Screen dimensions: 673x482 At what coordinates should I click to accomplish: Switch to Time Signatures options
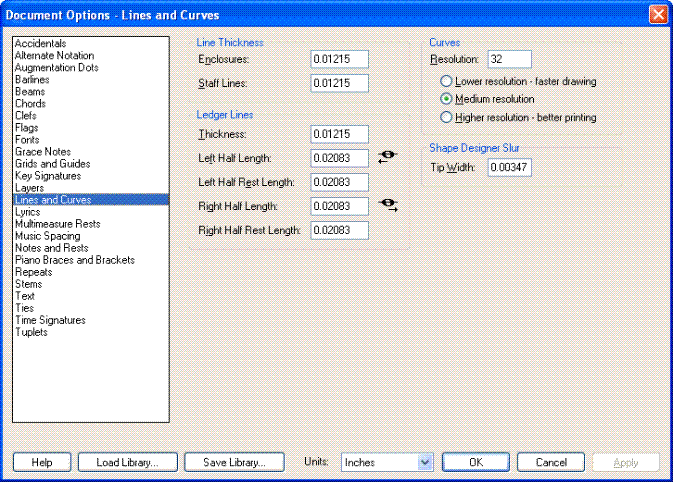click(x=50, y=320)
